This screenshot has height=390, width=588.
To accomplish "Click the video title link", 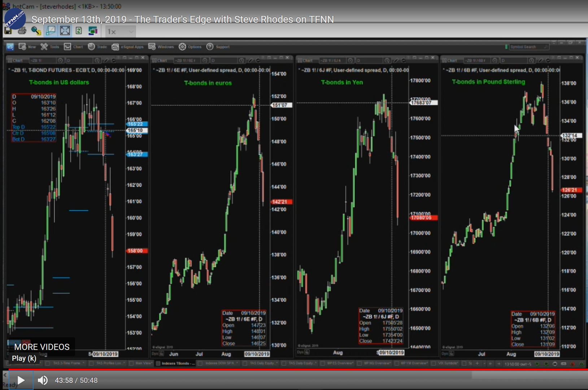I will pyautogui.click(x=183, y=19).
